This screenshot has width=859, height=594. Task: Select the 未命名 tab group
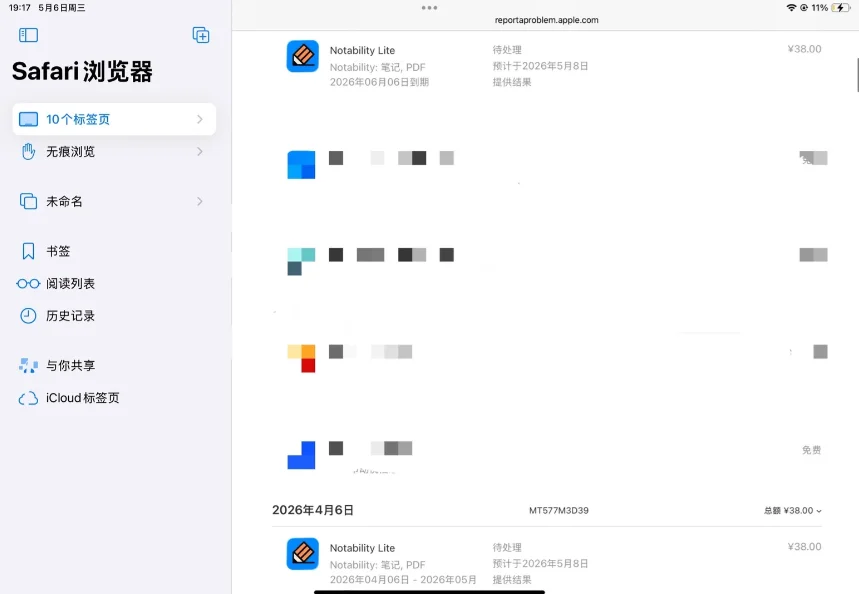click(114, 201)
